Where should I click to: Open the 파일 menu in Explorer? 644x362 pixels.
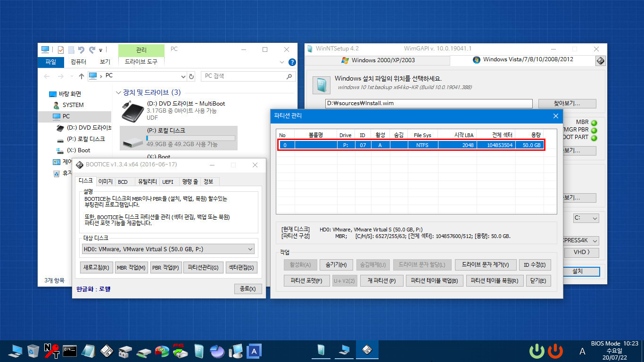(x=50, y=62)
